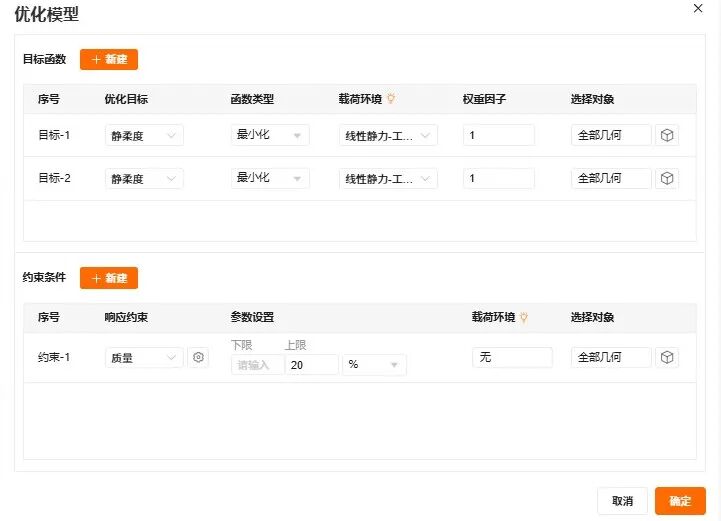Open 最小化 function type dropdown for 目标-2
Viewport: 721px width, 521px height.
tap(270, 178)
